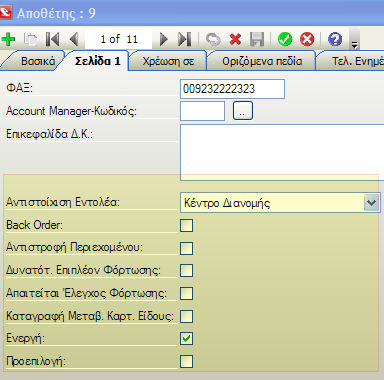This screenshot has width=384, height=380.
Task: Uncheck the Ενεργή checkbox
Action: [186, 339]
